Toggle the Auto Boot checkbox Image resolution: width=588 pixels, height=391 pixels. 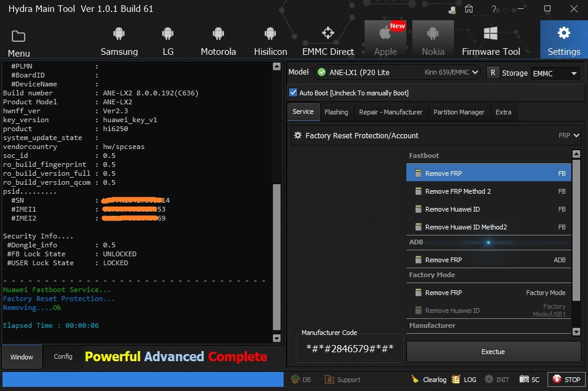pyautogui.click(x=293, y=93)
